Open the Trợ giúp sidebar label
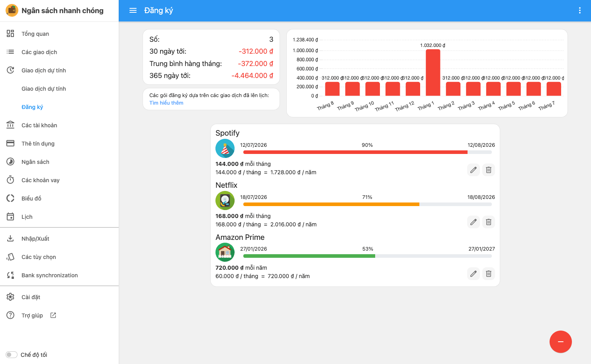Viewport: 591px width, 364px height. 32,315
